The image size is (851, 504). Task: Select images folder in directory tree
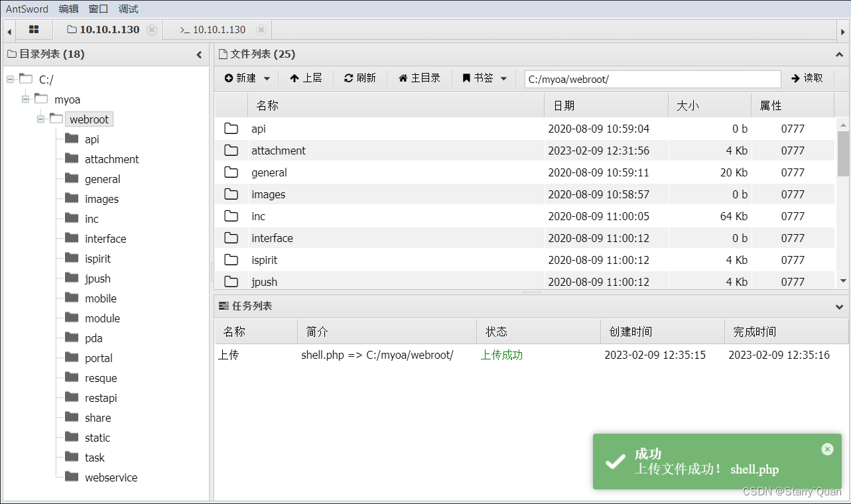(x=101, y=199)
